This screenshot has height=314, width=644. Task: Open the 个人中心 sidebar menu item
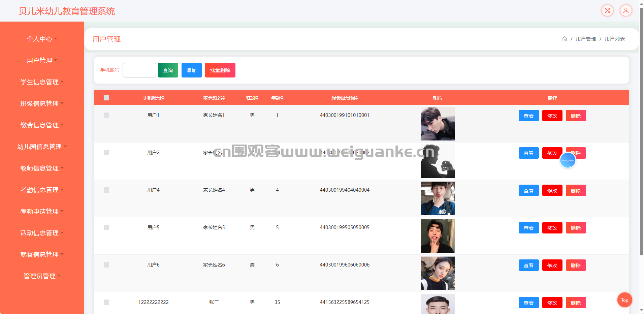[x=42, y=39]
